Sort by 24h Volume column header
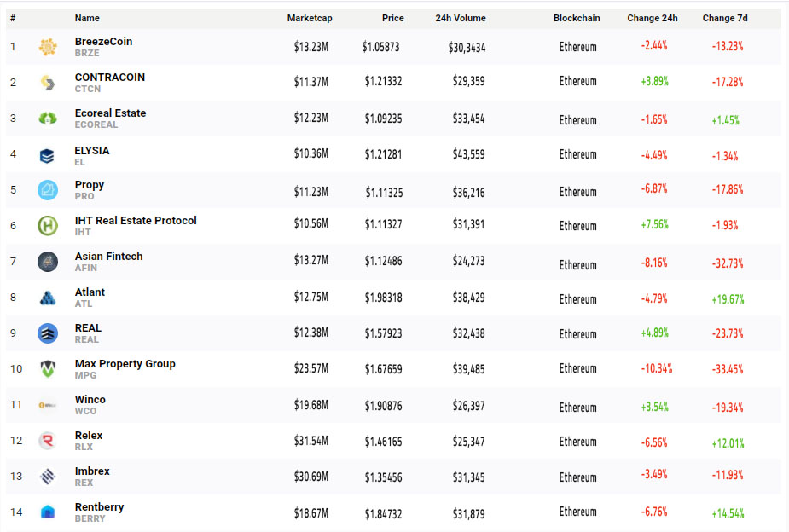The width and height of the screenshot is (789, 532). 459,18
